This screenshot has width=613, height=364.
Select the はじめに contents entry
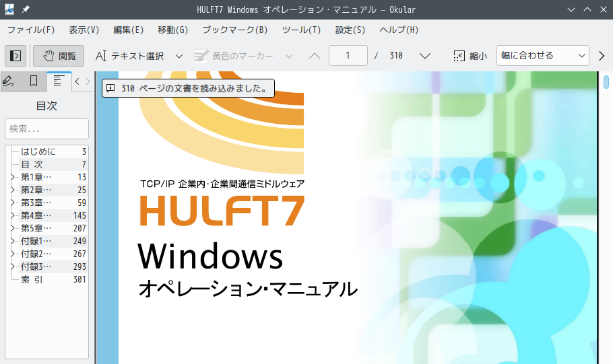(x=38, y=151)
